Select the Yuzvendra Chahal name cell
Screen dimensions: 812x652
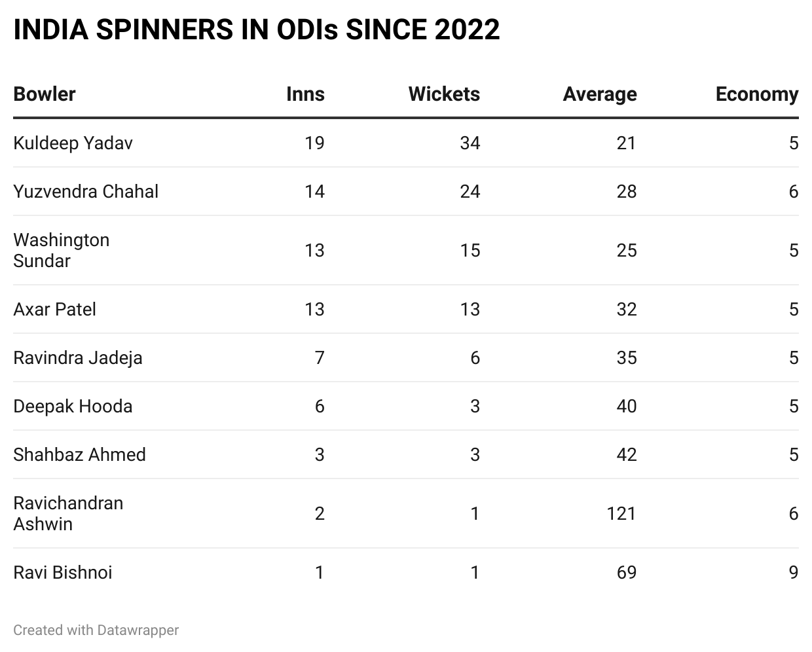pos(86,191)
